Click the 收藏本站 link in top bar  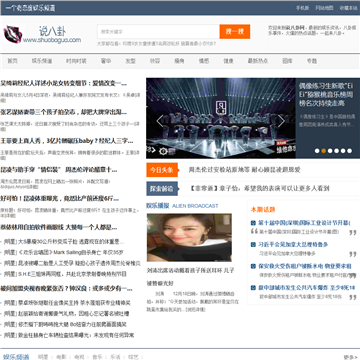348,8
